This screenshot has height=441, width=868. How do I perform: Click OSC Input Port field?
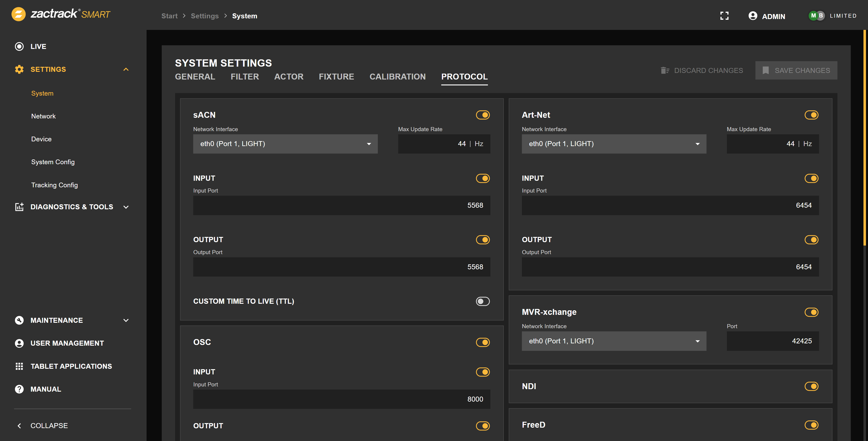pyautogui.click(x=342, y=399)
